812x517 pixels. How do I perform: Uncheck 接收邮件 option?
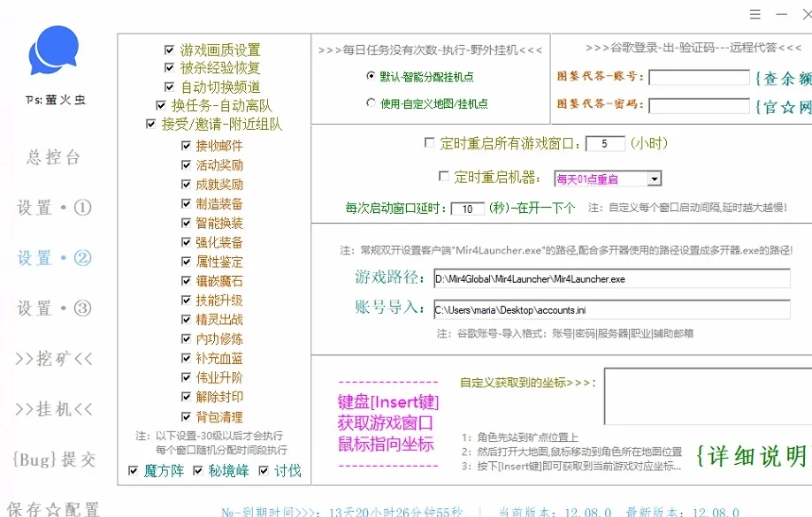(187, 146)
